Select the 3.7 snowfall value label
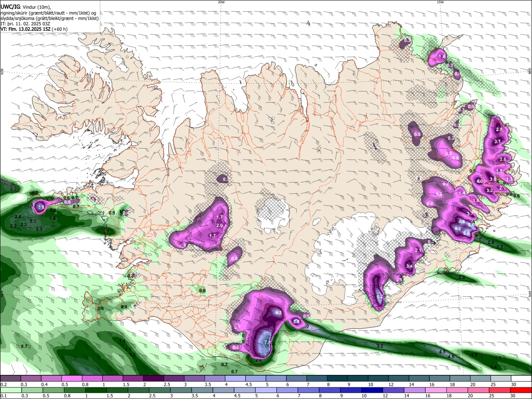Image resolution: width=532 pixels, height=399 pixels. coord(470,214)
